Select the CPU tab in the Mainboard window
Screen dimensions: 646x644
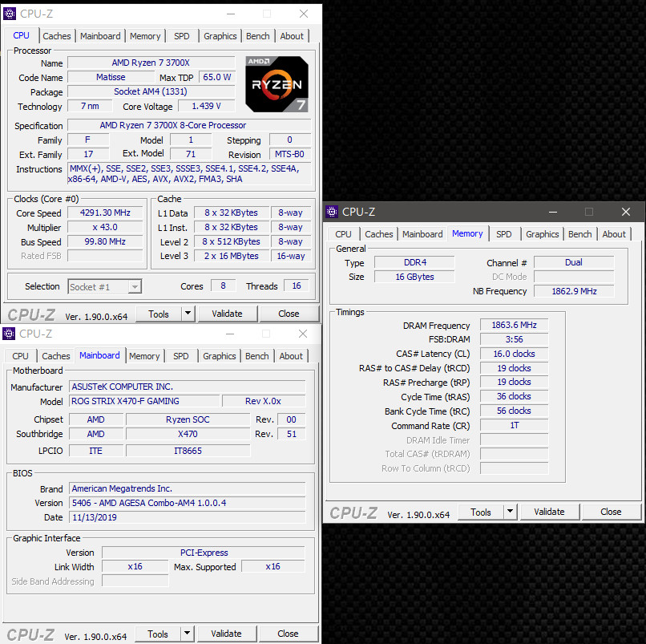click(20, 356)
